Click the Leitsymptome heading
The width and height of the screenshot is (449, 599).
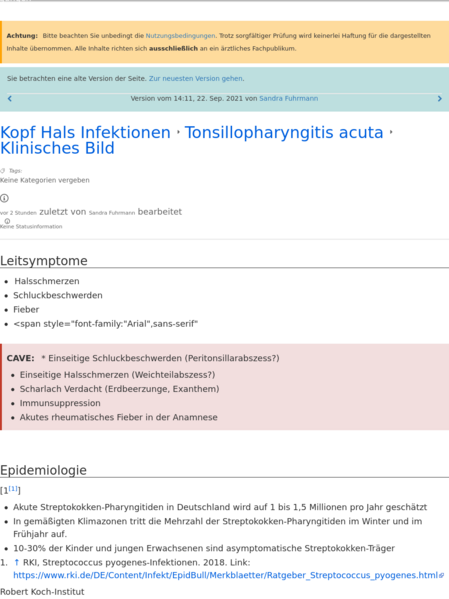[44, 261]
